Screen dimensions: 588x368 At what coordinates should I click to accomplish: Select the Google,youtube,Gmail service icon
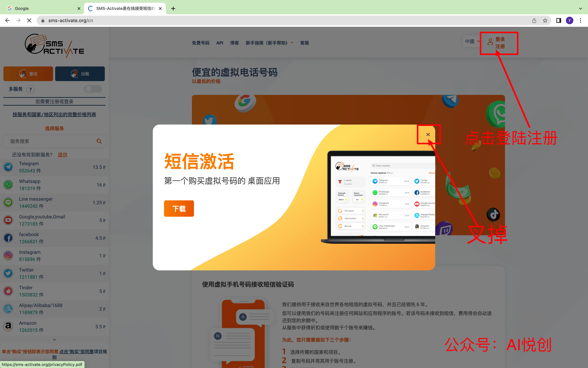(x=8, y=220)
